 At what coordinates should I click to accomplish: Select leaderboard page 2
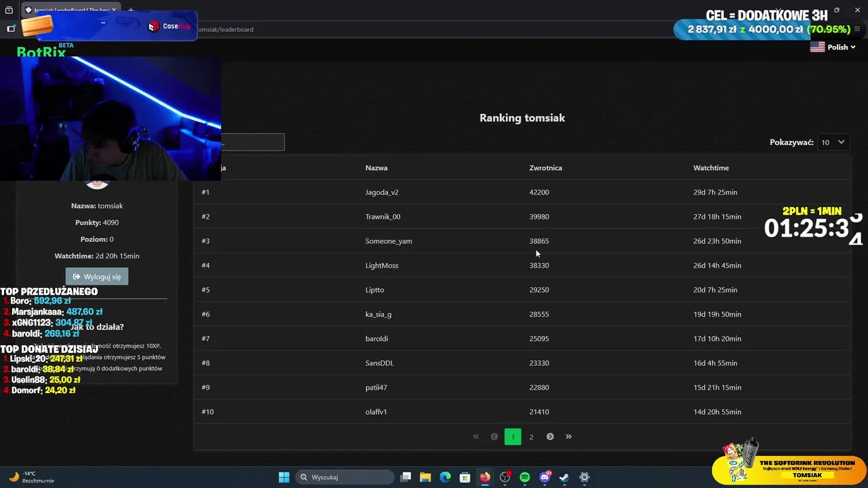(531, 437)
